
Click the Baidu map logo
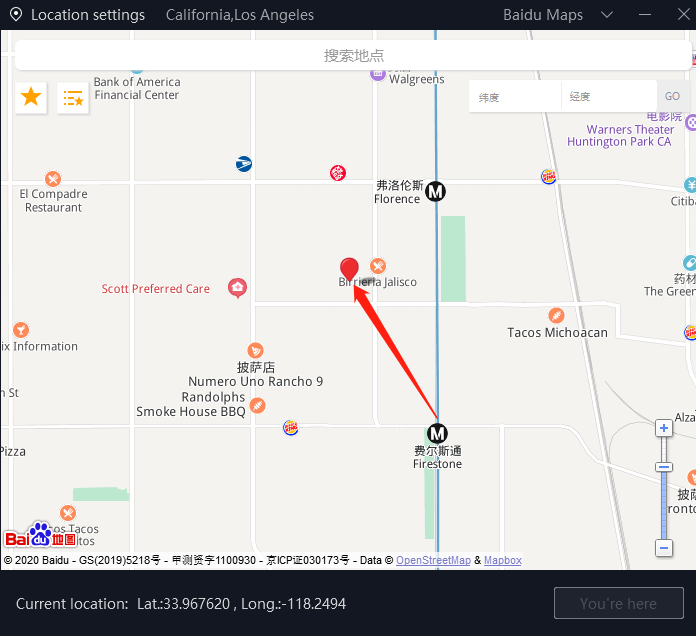(x=40, y=535)
